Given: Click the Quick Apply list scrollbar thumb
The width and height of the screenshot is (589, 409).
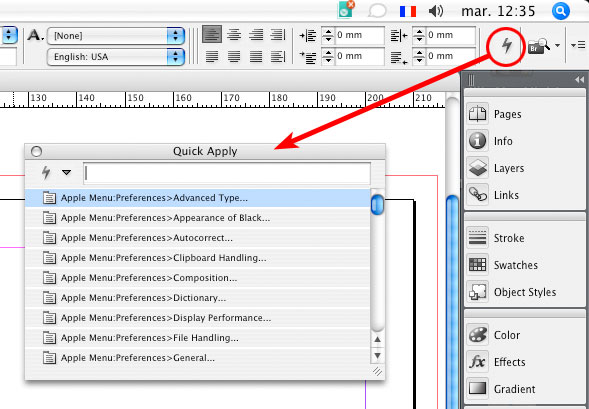Looking at the screenshot, I should click(377, 204).
